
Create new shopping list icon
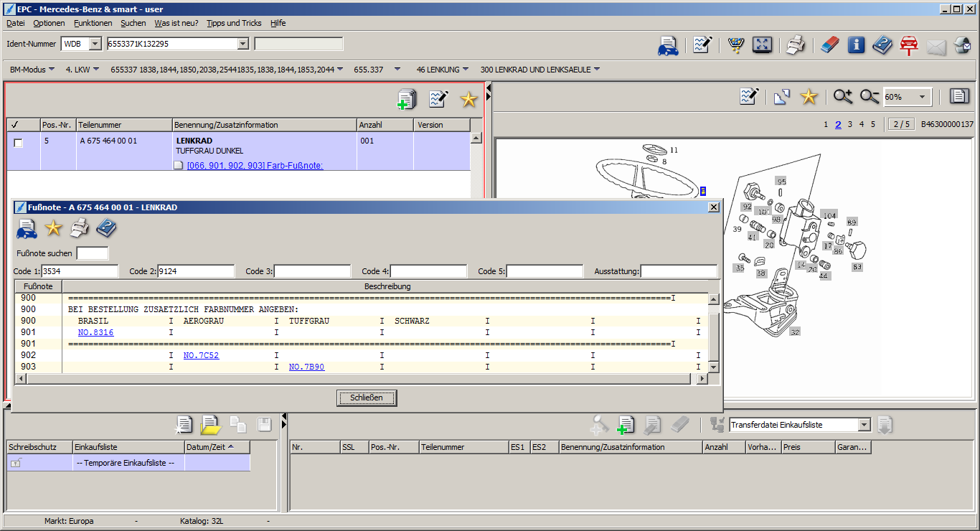(184, 425)
